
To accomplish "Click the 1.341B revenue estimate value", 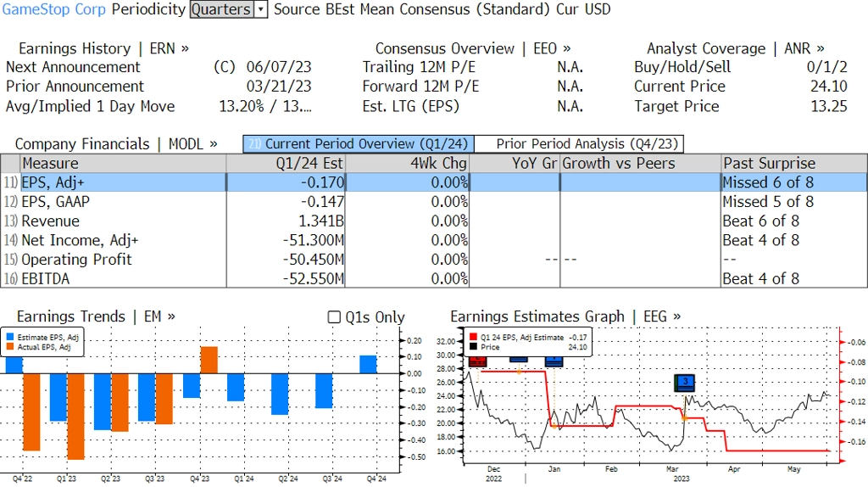I will pos(321,221).
